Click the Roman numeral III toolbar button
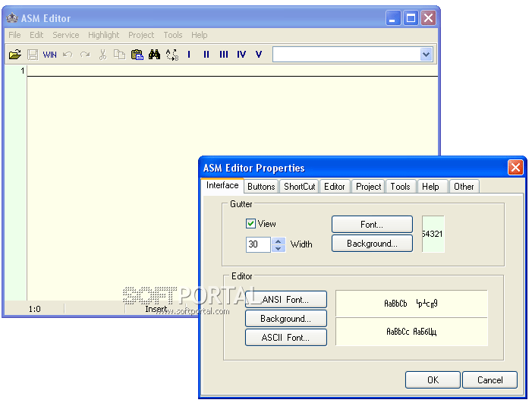The image size is (532, 403). 224,55
